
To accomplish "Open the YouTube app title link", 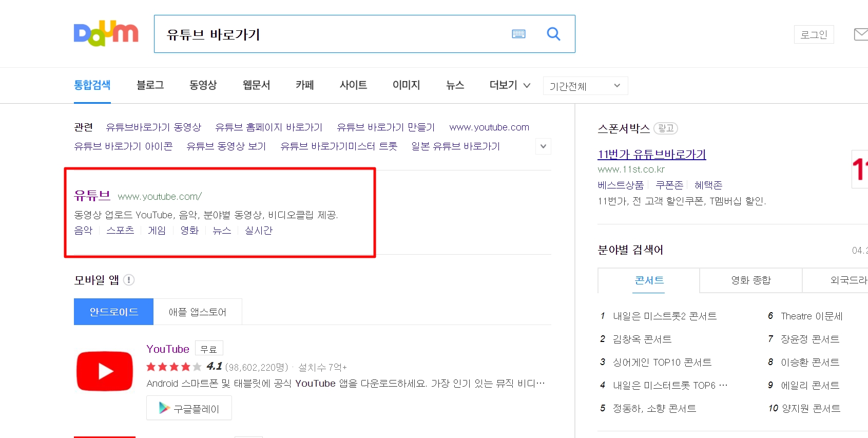I will pyautogui.click(x=168, y=349).
